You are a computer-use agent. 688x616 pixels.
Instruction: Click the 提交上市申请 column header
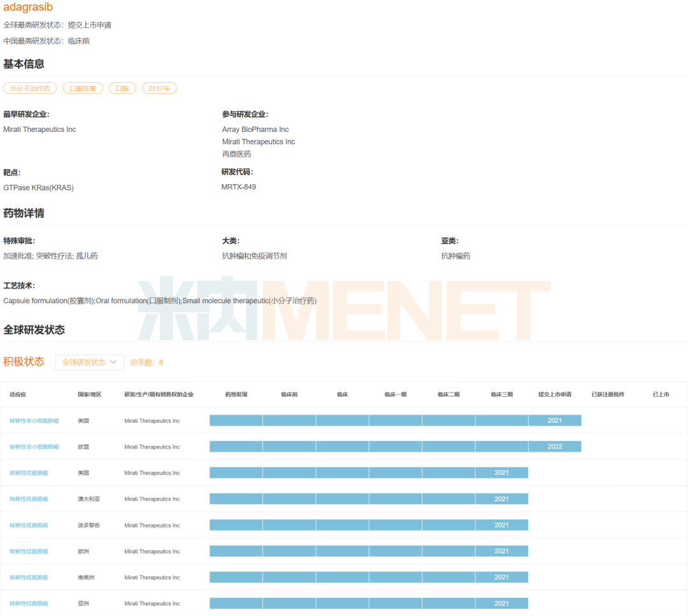555,395
